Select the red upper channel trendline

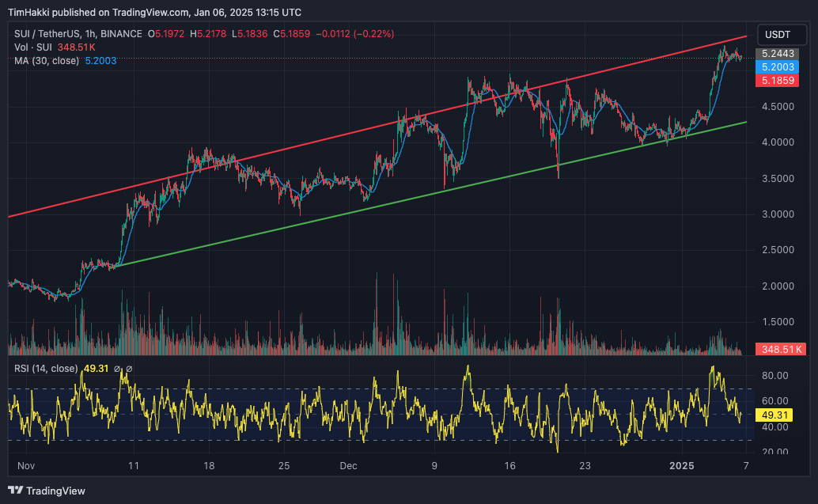377,127
